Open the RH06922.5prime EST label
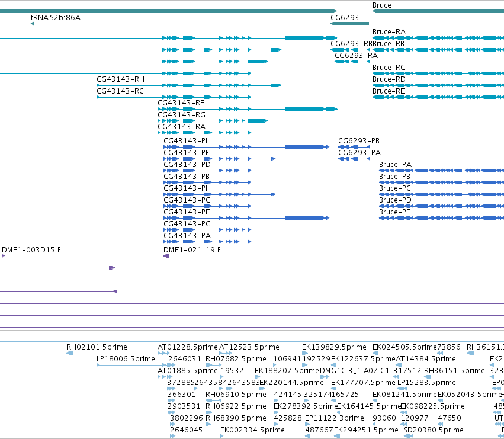This screenshot has width=504, height=439. [x=236, y=406]
